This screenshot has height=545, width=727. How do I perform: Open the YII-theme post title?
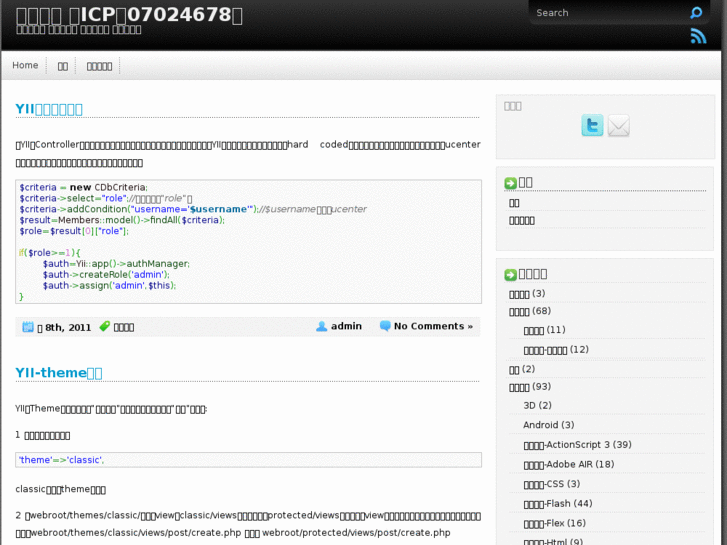click(x=58, y=372)
